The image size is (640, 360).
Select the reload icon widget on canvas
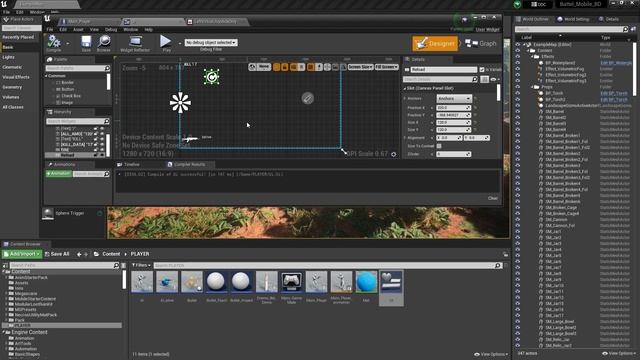point(211,77)
